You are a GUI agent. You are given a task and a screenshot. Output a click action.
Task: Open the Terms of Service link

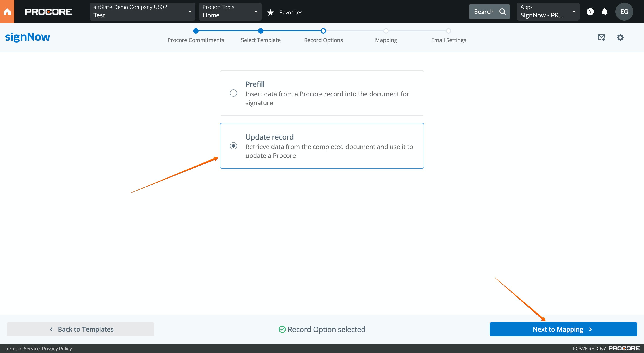coord(22,349)
